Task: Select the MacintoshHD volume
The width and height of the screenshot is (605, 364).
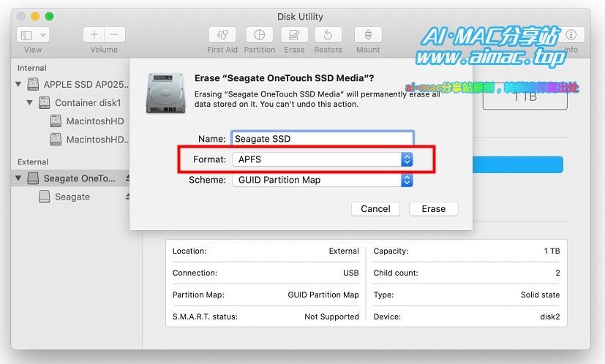Action: (x=95, y=121)
